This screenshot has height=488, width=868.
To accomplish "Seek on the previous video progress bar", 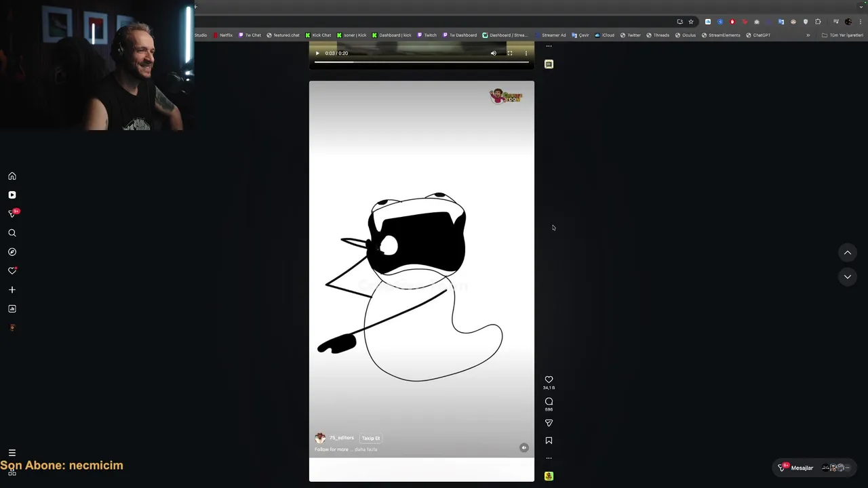I will 421,62.
